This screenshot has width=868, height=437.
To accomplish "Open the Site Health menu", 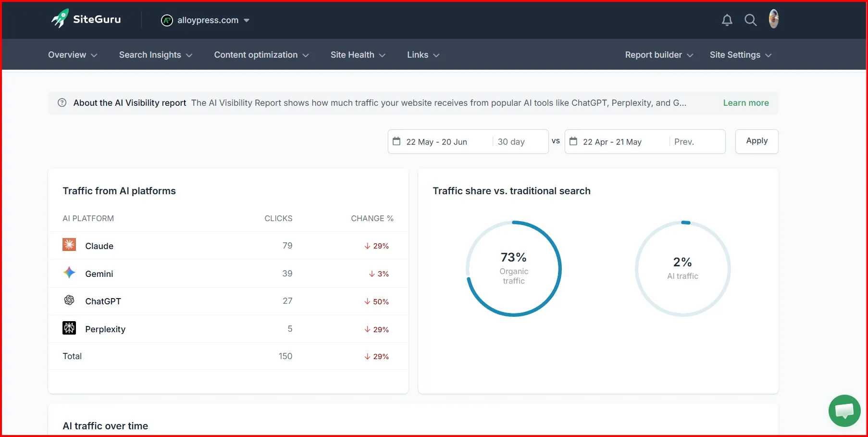I will click(x=358, y=55).
